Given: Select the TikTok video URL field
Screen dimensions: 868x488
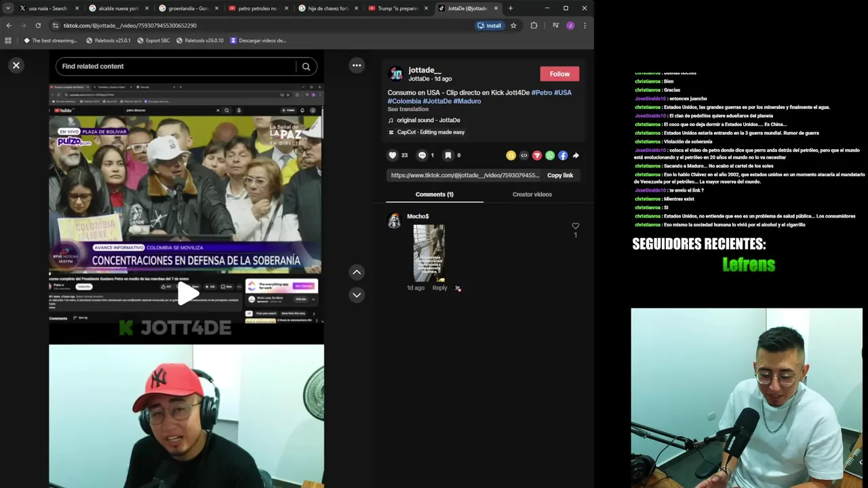Looking at the screenshot, I should tap(465, 175).
